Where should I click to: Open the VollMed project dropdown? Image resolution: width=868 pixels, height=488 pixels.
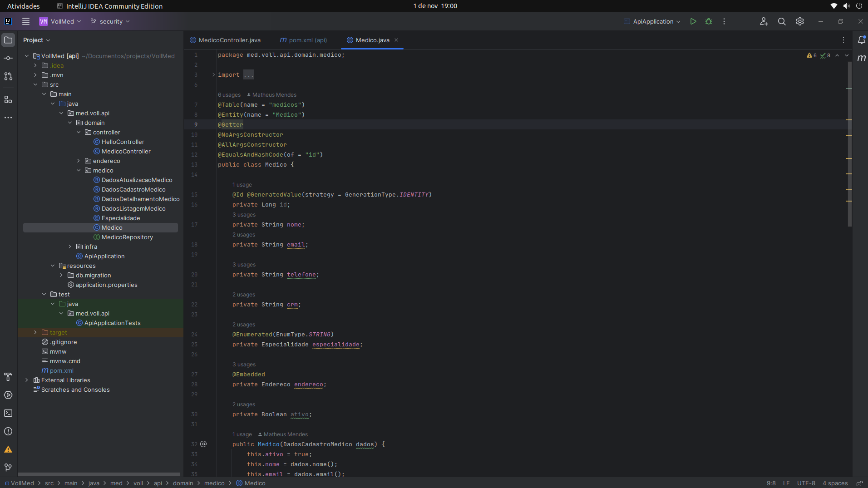tap(60, 21)
